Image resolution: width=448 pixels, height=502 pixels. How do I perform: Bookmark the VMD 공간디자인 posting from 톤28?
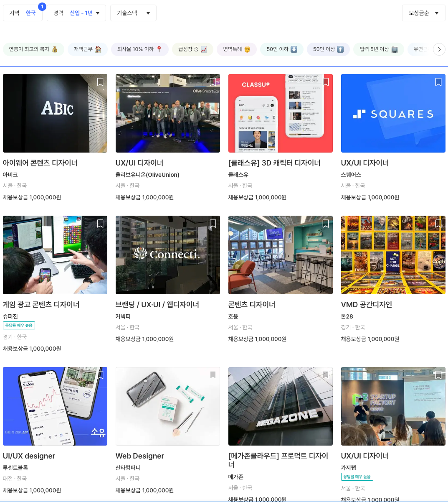click(438, 224)
